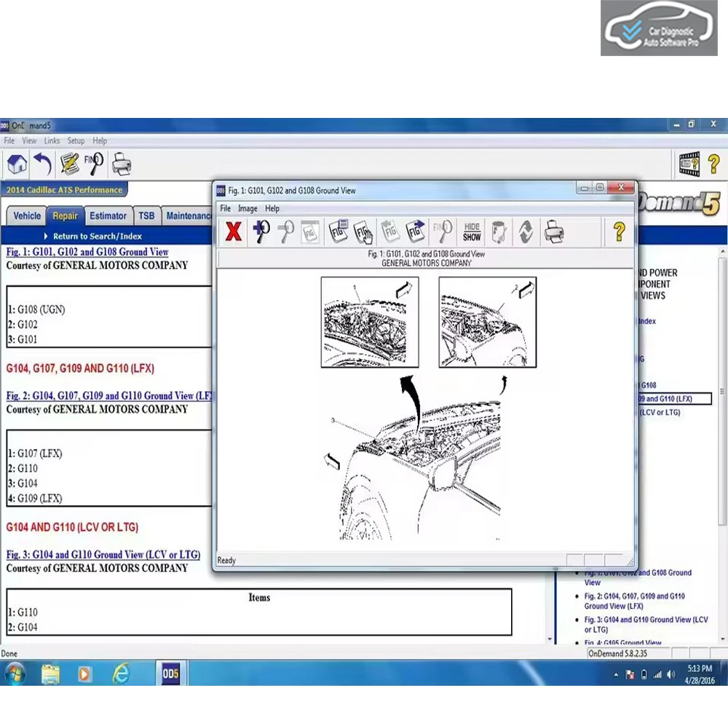Show hidden tray icons arrow
The image size is (728, 728).
[x=616, y=675]
